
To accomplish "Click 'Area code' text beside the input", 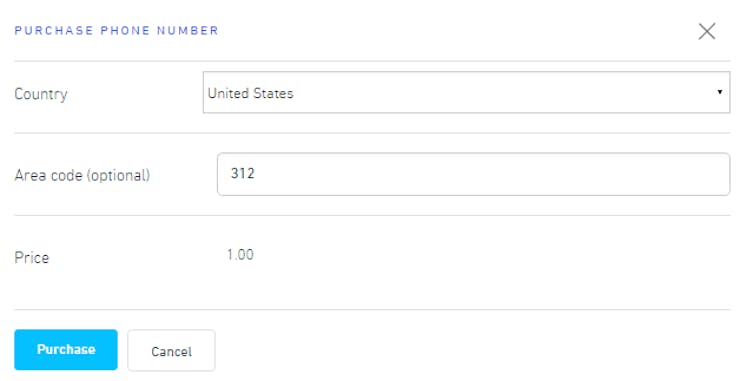I will pyautogui.click(x=49, y=175).
